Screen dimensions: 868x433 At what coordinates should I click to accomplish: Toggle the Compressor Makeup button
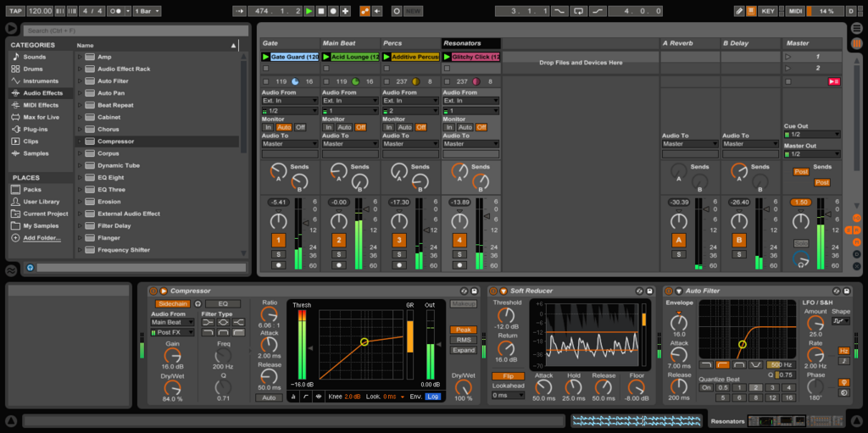pyautogui.click(x=463, y=304)
